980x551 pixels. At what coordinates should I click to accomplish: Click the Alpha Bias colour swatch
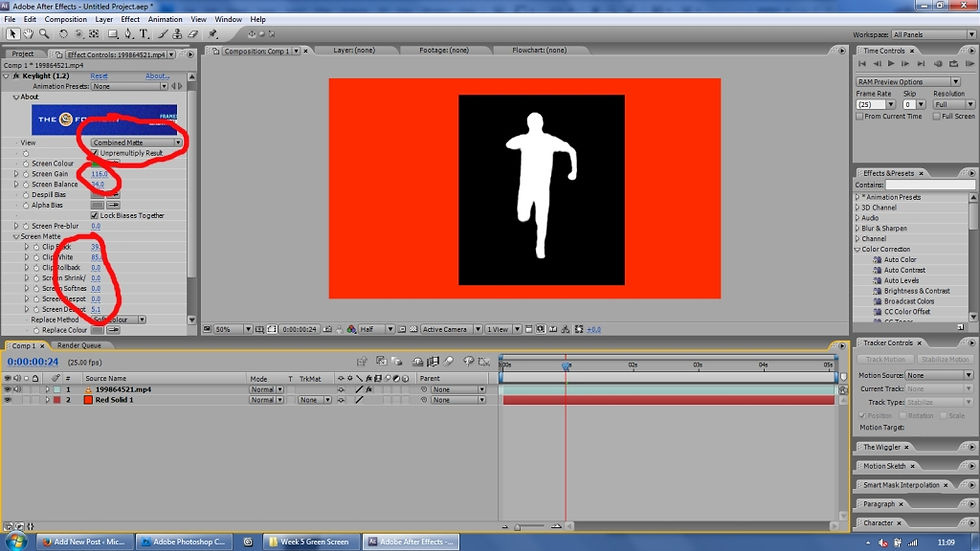click(x=97, y=206)
